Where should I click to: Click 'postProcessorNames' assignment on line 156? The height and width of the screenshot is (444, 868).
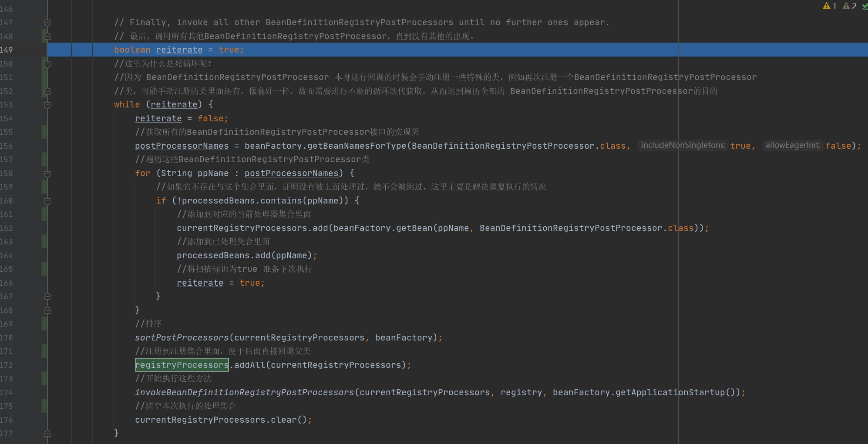[x=182, y=146]
